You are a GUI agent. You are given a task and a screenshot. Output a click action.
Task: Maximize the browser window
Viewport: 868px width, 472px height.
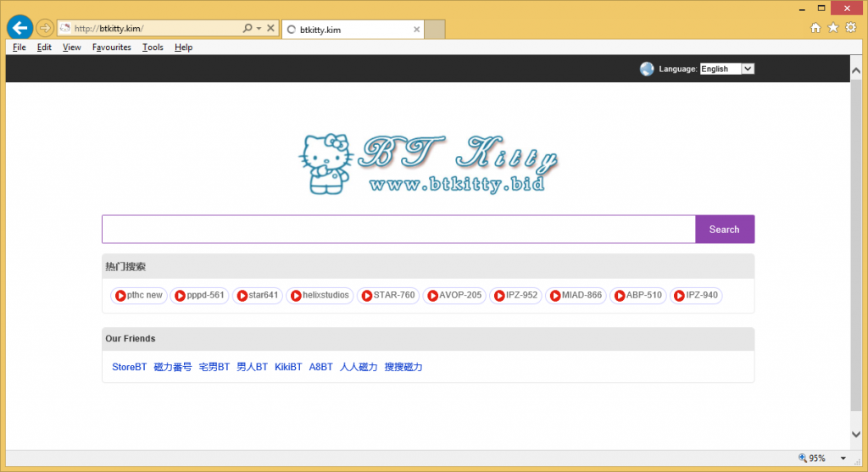(821, 8)
